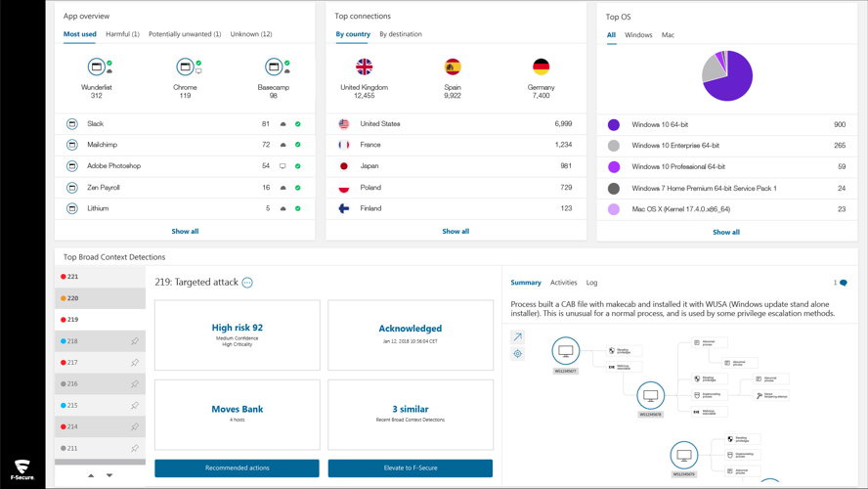868x489 pixels.
Task: Click the Zen Payroll row app icon
Action: [72, 188]
